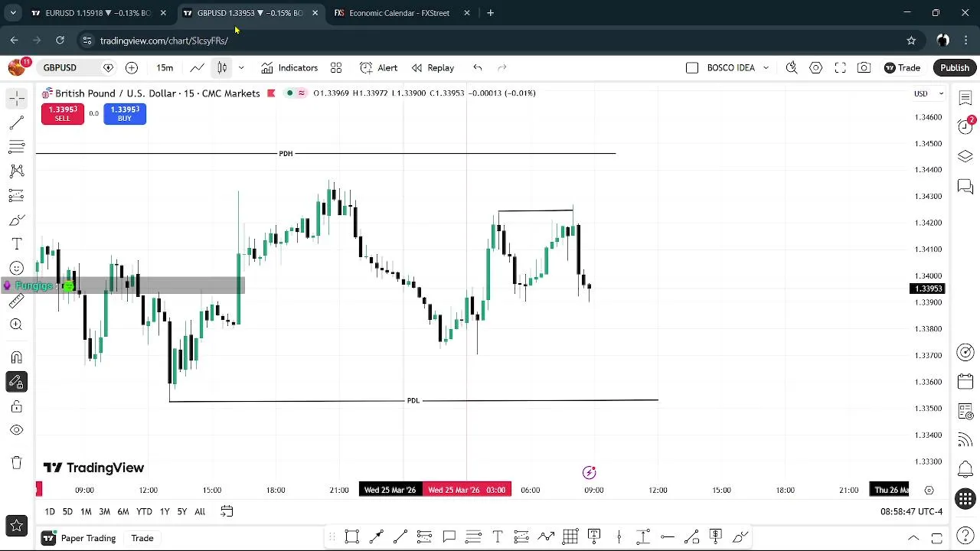Open the layout setup square icon
This screenshot has height=551, width=980.
(x=692, y=67)
